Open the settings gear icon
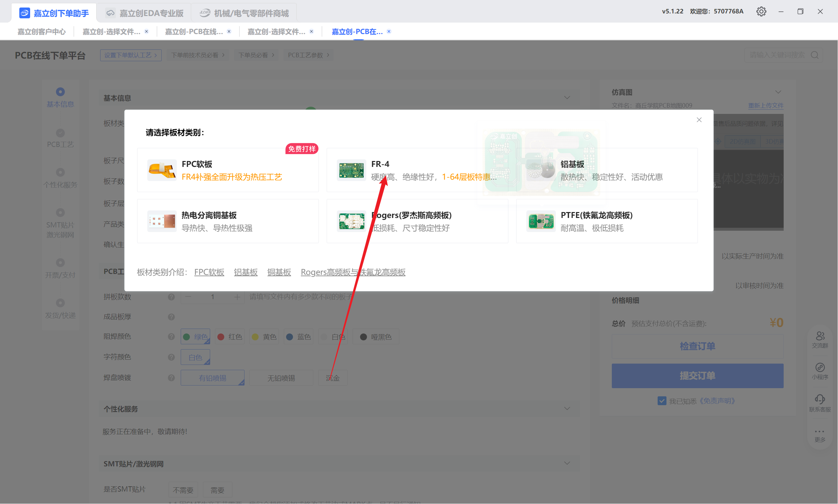Image resolution: width=838 pixels, height=504 pixels. click(761, 11)
